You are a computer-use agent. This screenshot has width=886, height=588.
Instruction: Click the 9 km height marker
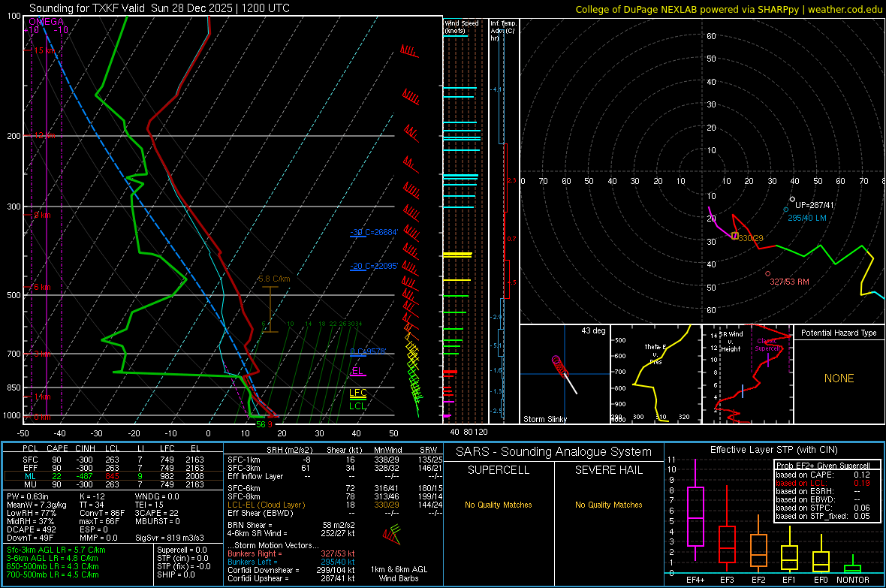(42, 215)
